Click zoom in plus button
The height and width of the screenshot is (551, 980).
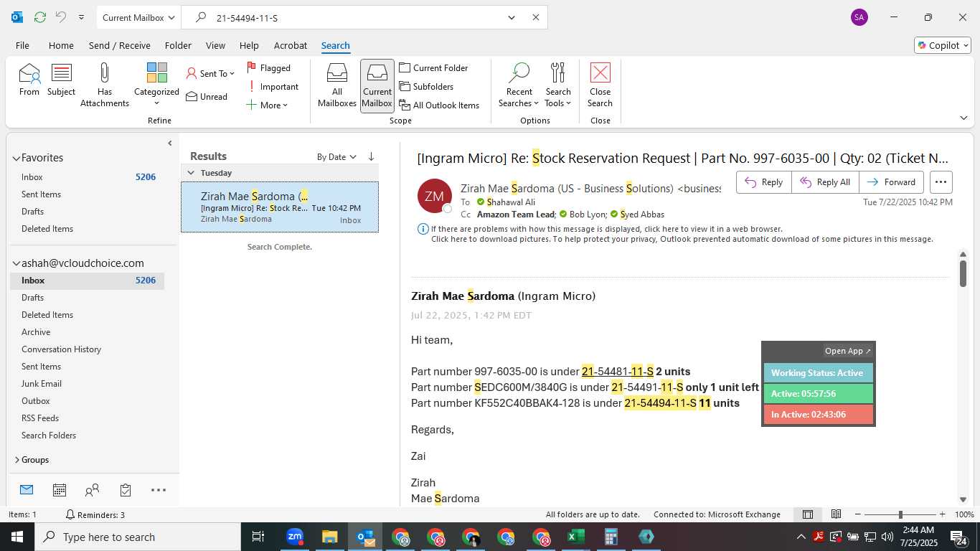pyautogui.click(x=942, y=514)
